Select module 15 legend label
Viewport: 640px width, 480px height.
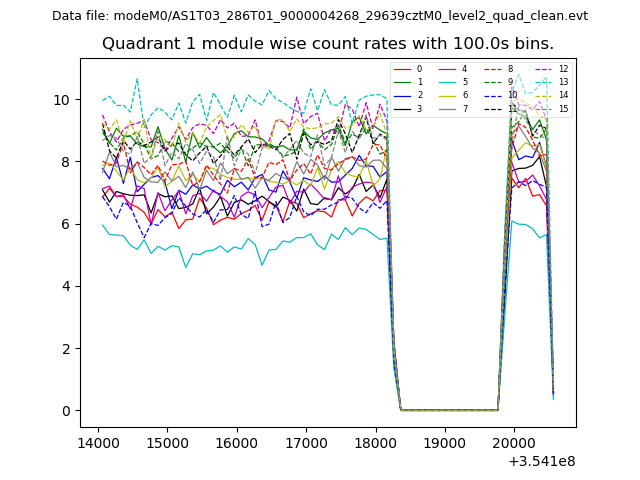pyautogui.click(x=563, y=108)
